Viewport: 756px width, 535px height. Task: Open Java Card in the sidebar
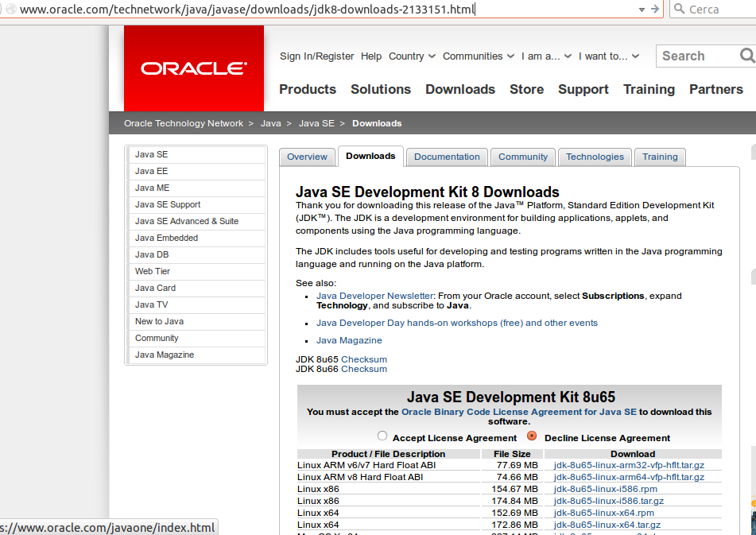[196, 289]
